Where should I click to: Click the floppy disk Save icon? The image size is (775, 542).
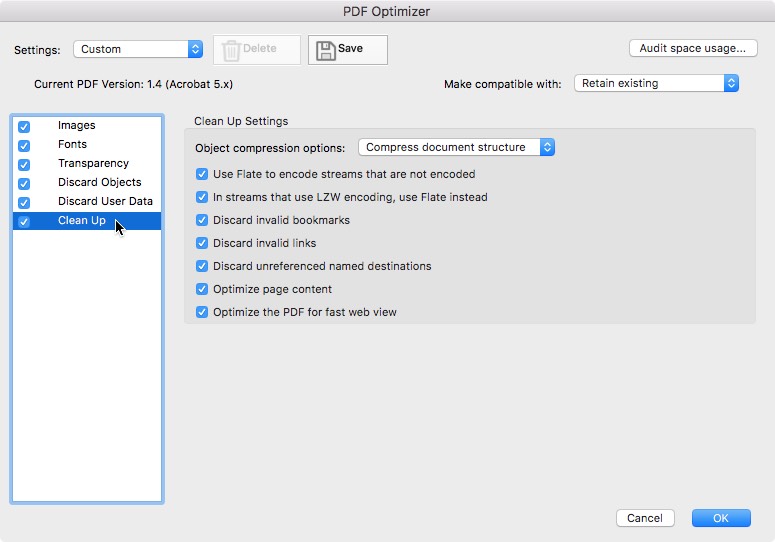coord(326,50)
